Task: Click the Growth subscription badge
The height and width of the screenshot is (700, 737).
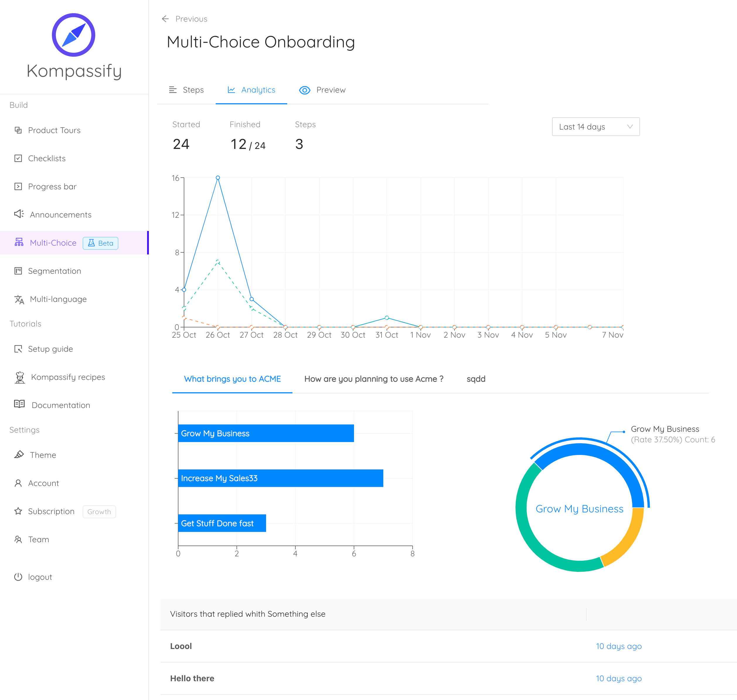Action: click(x=99, y=511)
